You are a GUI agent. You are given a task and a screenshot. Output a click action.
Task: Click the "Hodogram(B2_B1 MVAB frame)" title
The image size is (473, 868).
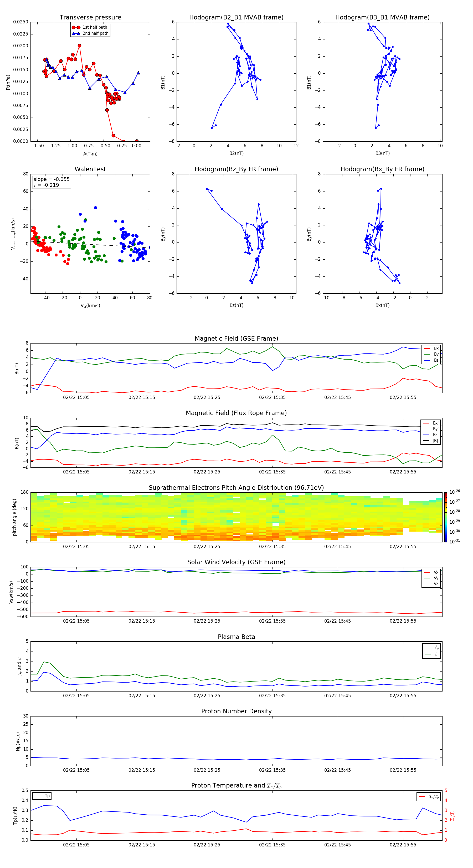click(236, 18)
